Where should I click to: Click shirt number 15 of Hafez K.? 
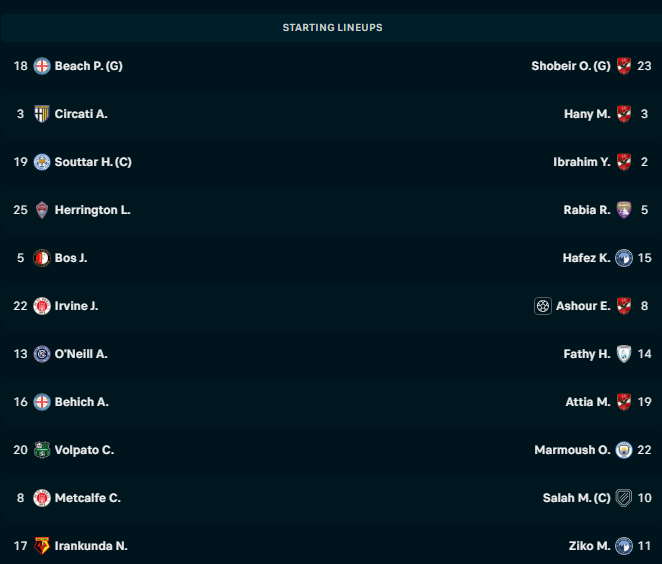[644, 258]
